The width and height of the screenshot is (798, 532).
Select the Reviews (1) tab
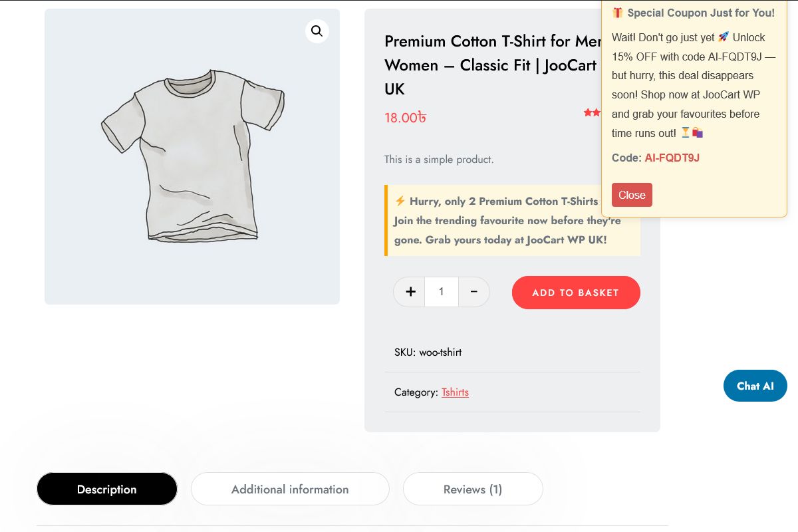[473, 489]
